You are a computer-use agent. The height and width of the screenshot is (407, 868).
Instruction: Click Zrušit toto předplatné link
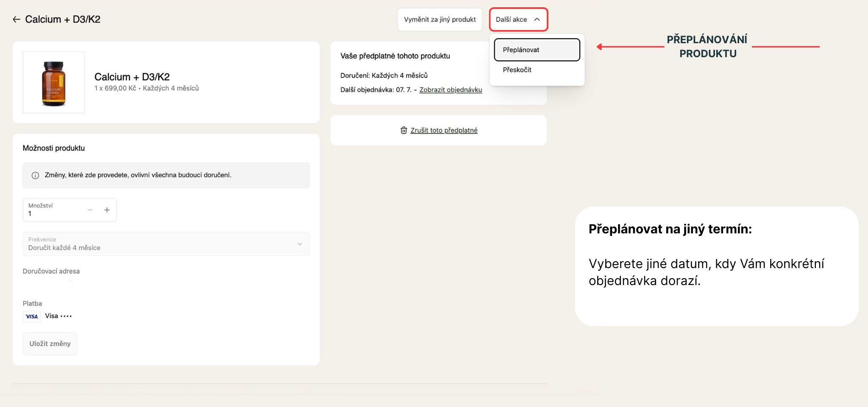click(x=444, y=130)
